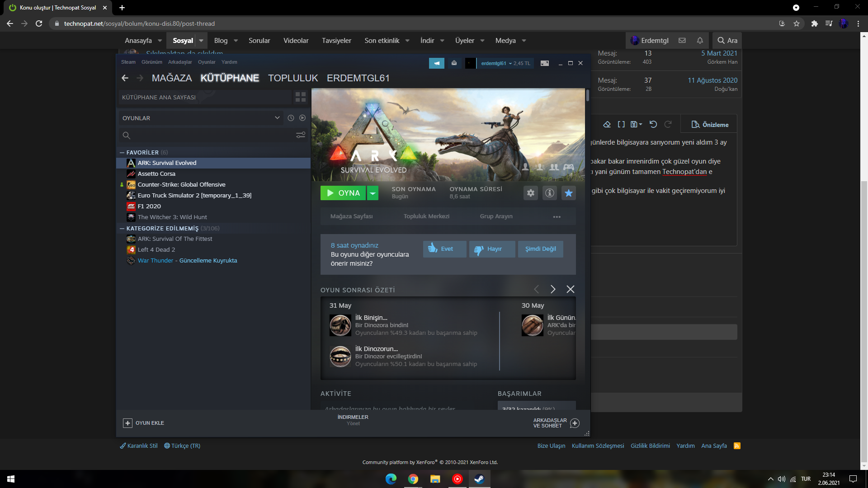Dismiss post-game summary with X

571,289
